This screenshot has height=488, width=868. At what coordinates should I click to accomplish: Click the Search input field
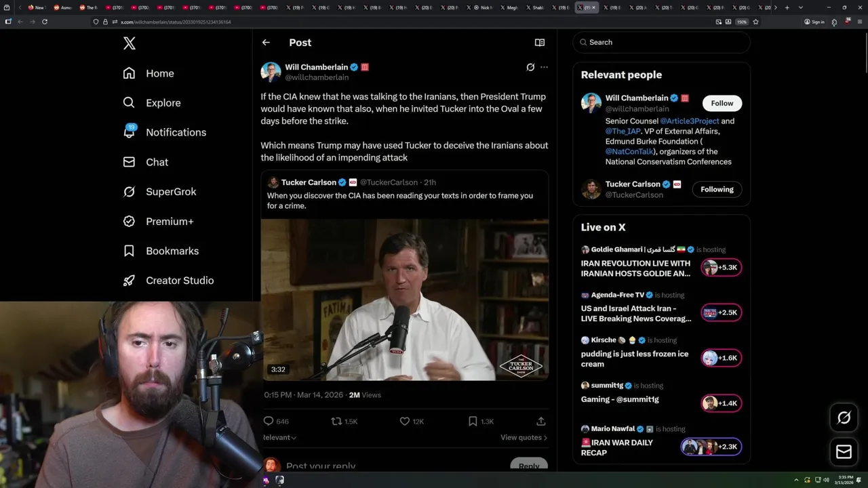pyautogui.click(x=665, y=42)
